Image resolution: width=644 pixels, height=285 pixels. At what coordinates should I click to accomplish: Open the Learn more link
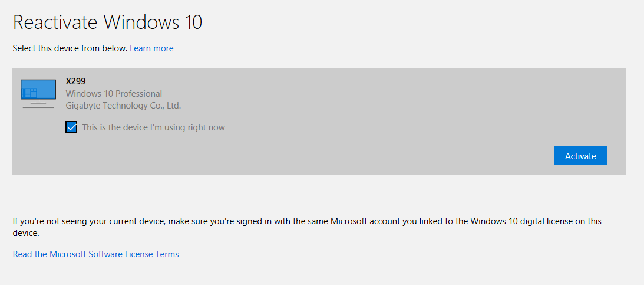click(x=151, y=48)
